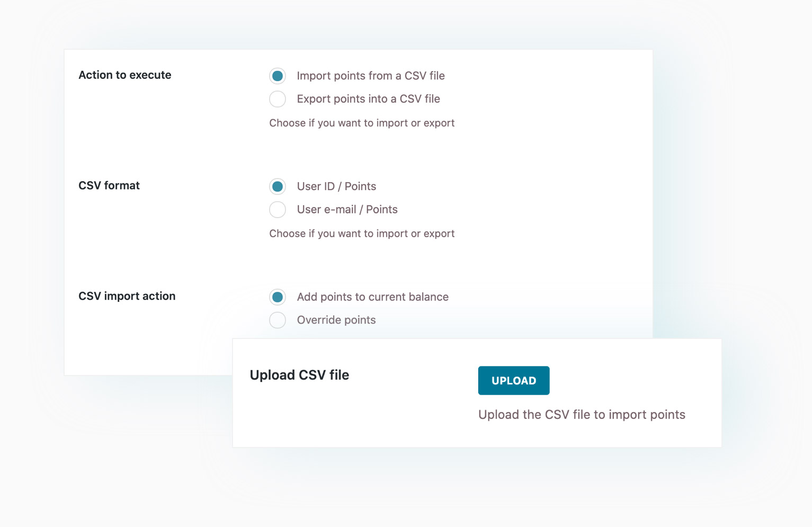Enable the Add points to current balance radio circle
812x527 pixels.
point(278,297)
